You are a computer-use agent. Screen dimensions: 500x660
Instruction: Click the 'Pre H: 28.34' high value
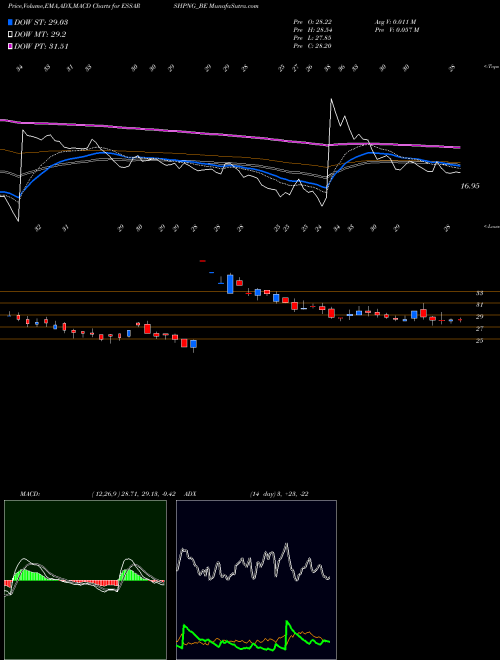313,30
